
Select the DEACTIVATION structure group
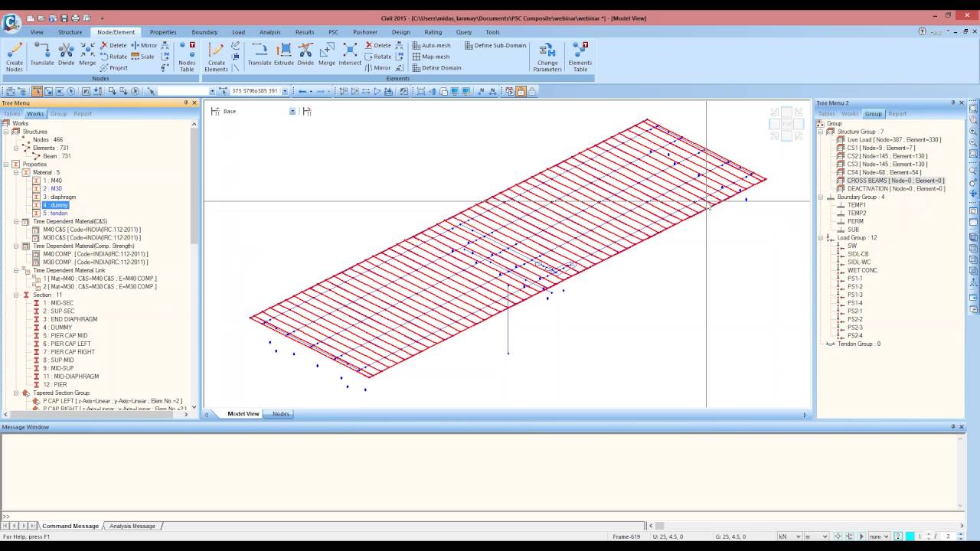[896, 189]
